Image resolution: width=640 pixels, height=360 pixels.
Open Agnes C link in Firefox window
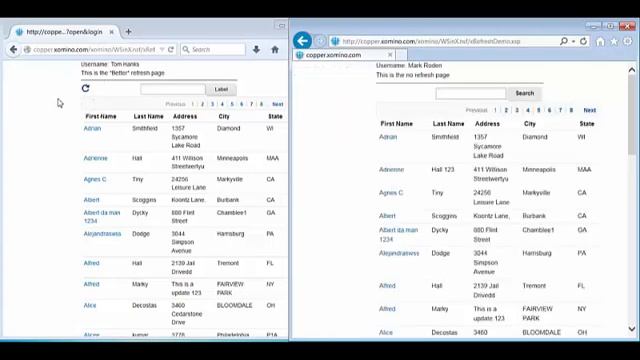coord(95,179)
